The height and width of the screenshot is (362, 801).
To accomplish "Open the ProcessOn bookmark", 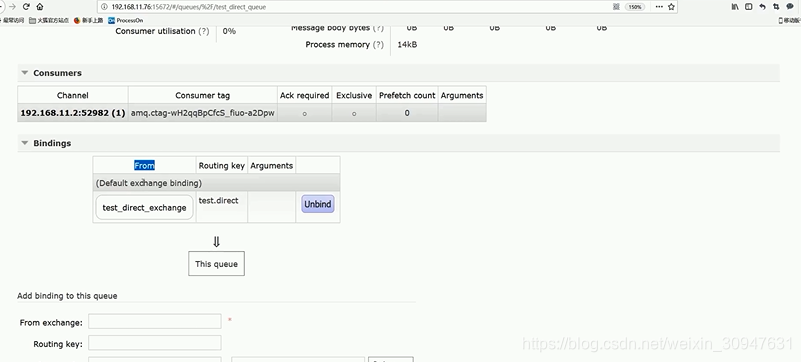I will 126,20.
